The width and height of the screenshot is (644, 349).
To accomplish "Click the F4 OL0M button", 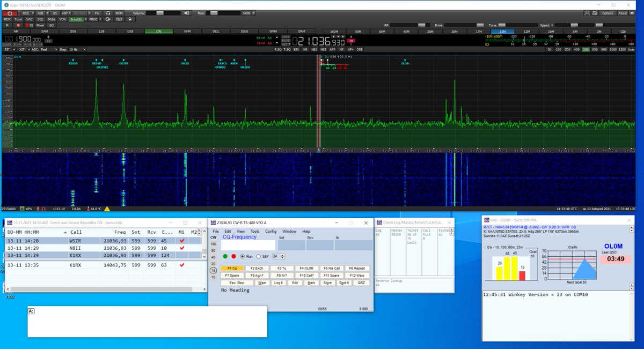I will click(x=307, y=268).
